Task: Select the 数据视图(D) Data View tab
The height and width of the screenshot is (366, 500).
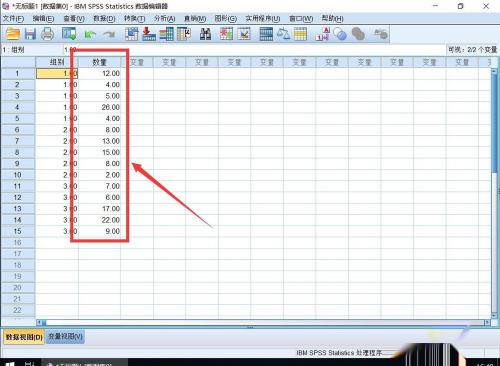Action: click(24, 337)
